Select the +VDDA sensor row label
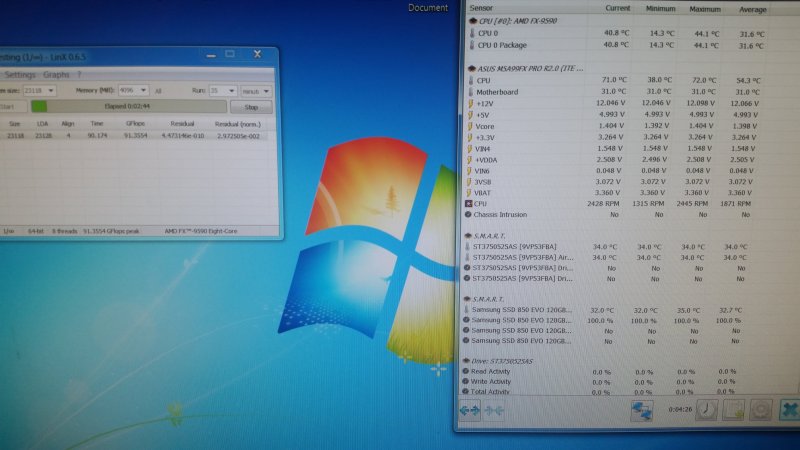The height and width of the screenshot is (450, 800). point(486,160)
